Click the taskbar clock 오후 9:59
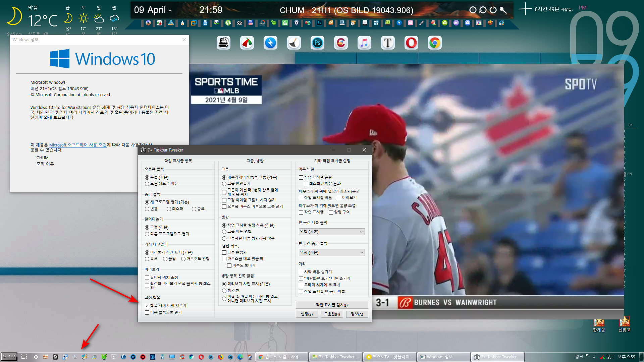Screen dimensions: 644x362 click(x=627, y=357)
